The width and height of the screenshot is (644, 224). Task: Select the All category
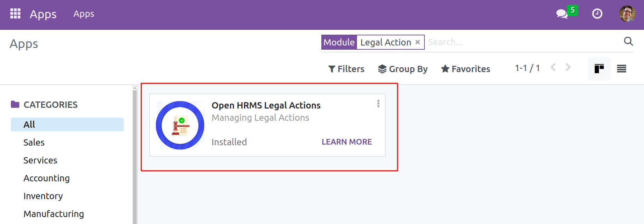pyautogui.click(x=67, y=124)
